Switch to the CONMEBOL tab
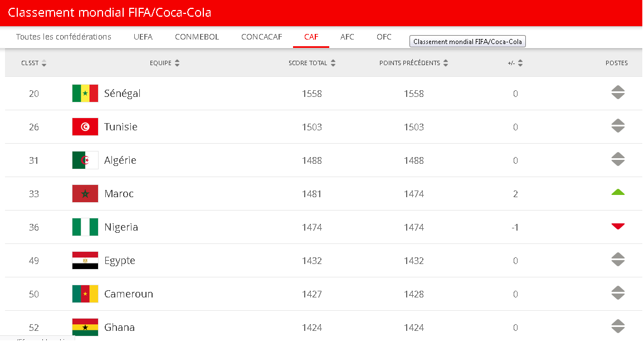644x342 pixels. tap(197, 37)
